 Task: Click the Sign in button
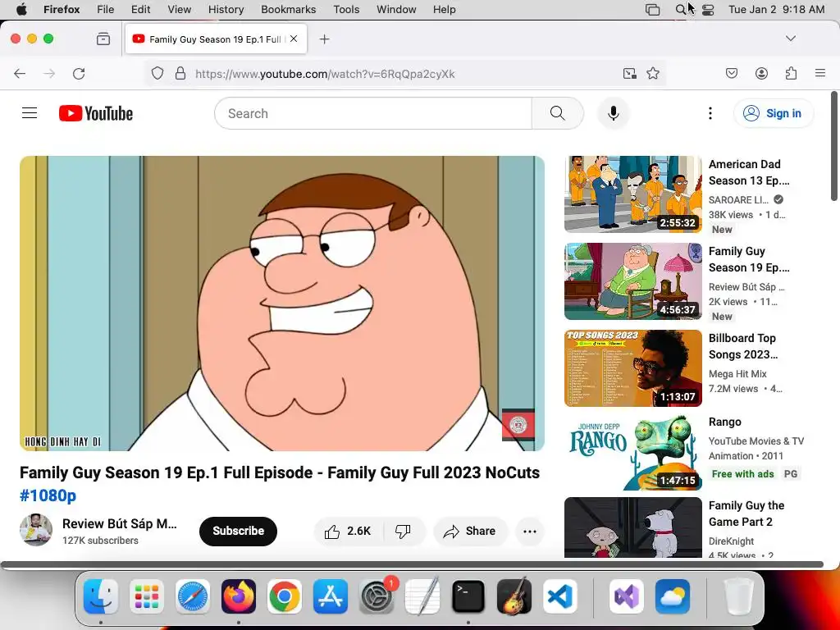pyautogui.click(x=774, y=113)
